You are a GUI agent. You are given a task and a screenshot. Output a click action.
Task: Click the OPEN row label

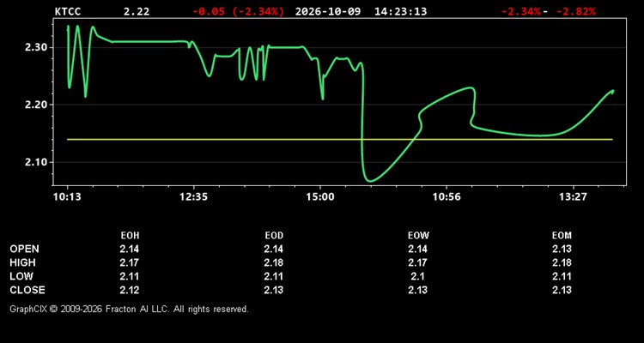pos(25,249)
